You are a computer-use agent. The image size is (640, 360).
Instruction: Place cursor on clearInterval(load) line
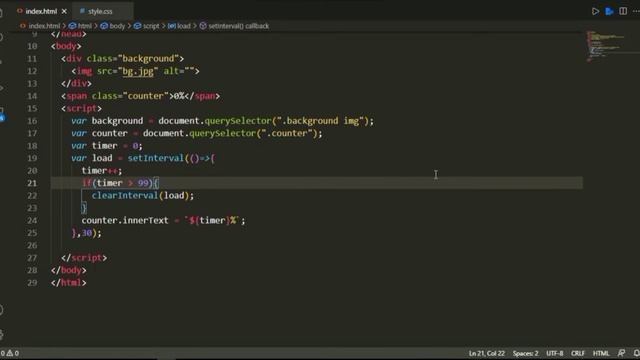pos(143,196)
